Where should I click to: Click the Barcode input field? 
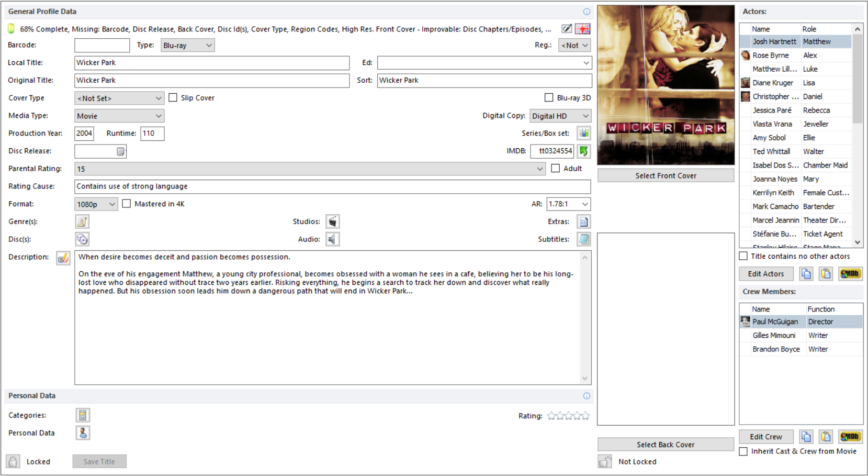point(102,46)
